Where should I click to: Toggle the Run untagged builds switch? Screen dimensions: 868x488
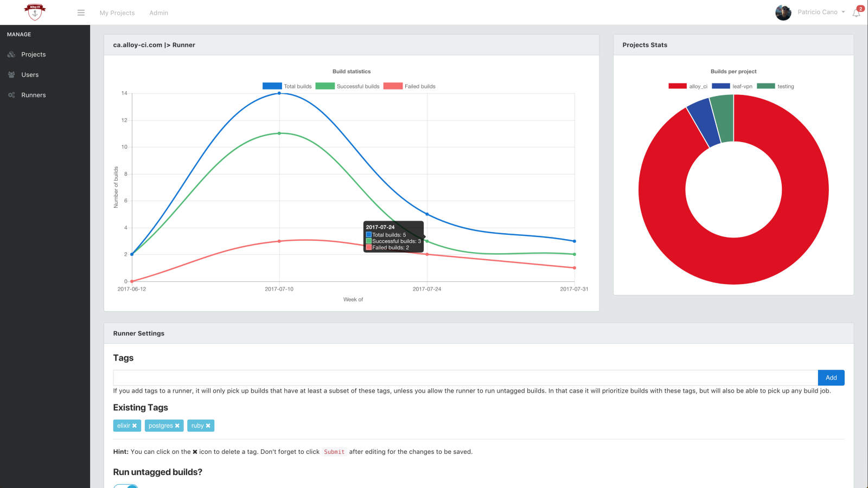tap(126, 486)
